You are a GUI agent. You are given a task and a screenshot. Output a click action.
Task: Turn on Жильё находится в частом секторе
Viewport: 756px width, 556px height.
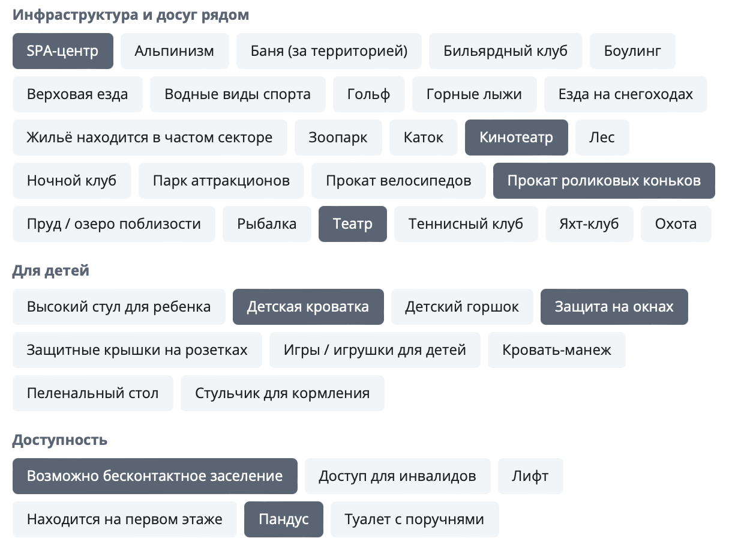point(149,137)
